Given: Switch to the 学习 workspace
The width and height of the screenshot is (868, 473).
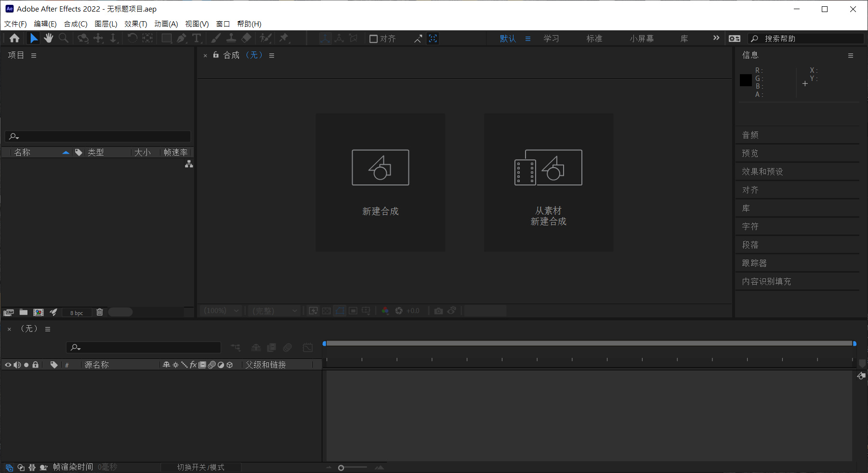Looking at the screenshot, I should [551, 38].
